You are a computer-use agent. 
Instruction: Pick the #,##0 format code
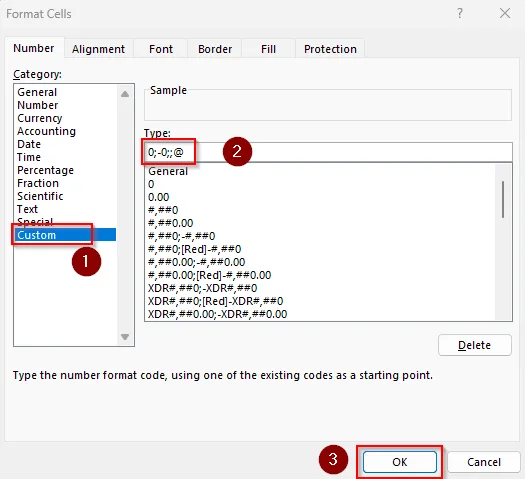tap(321, 210)
